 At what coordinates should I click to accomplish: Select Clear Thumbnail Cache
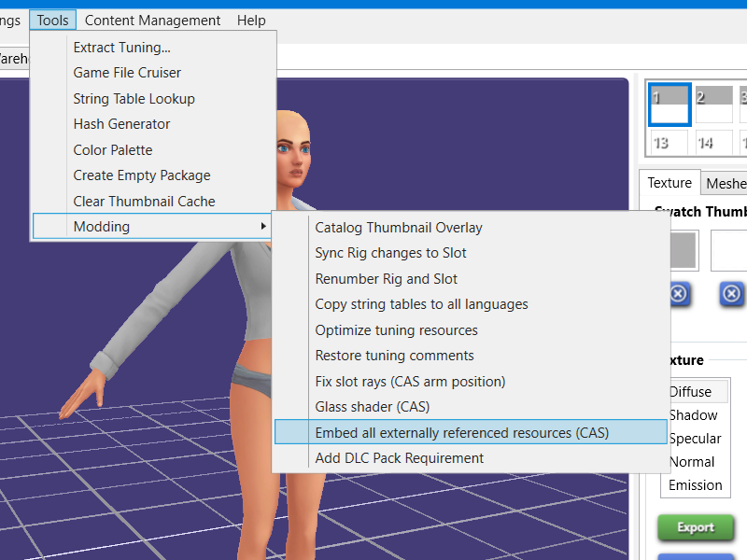(154, 202)
